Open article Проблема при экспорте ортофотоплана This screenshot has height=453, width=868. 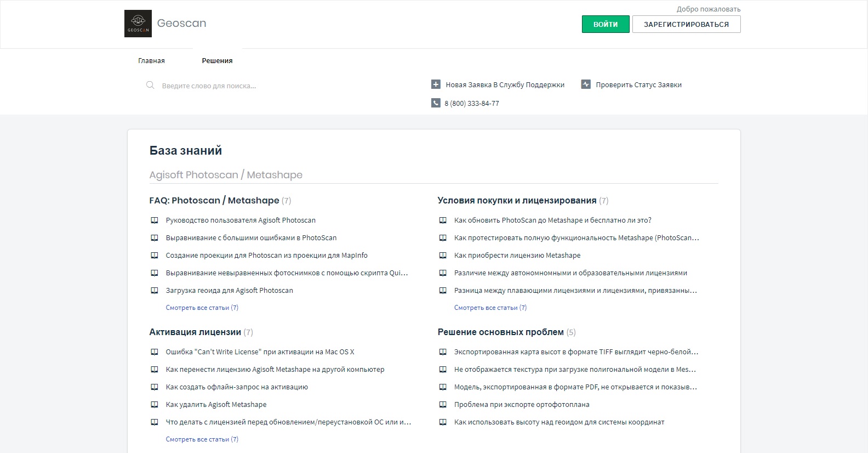(522, 405)
